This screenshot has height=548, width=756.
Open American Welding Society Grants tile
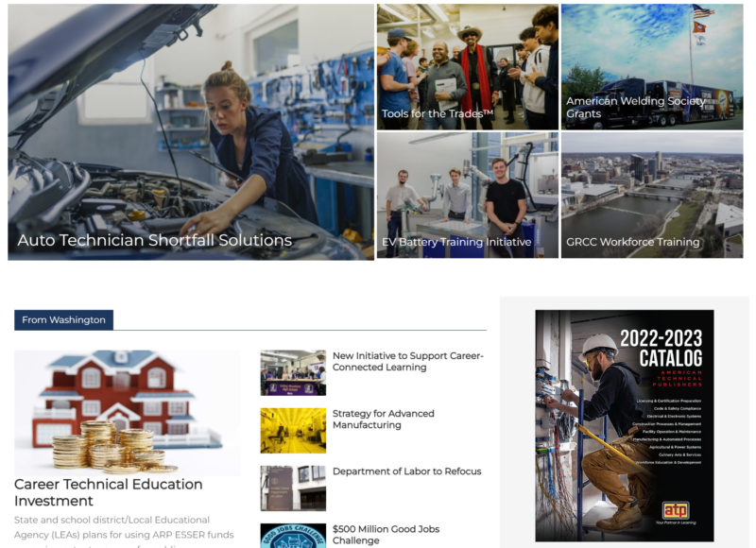[652, 67]
